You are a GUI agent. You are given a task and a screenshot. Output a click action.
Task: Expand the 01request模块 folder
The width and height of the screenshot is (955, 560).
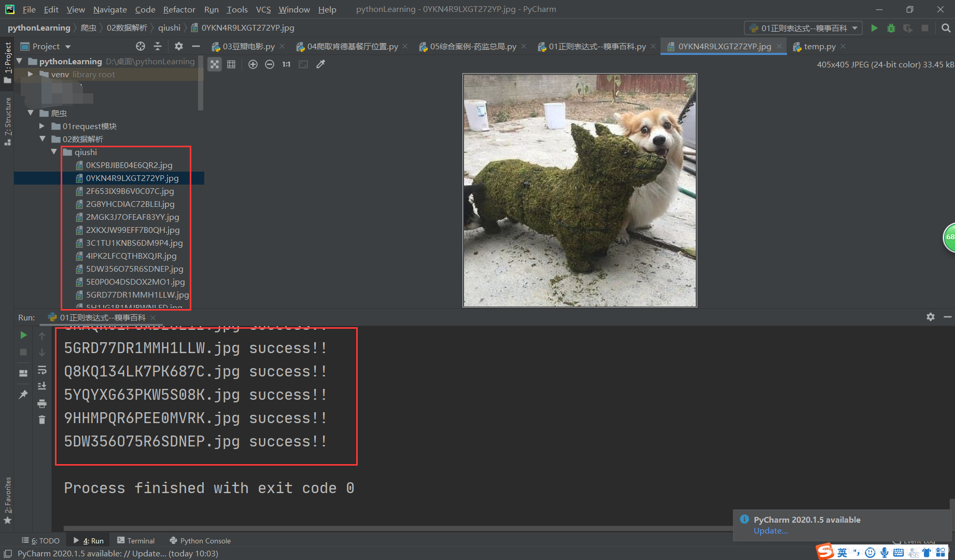pos(42,126)
